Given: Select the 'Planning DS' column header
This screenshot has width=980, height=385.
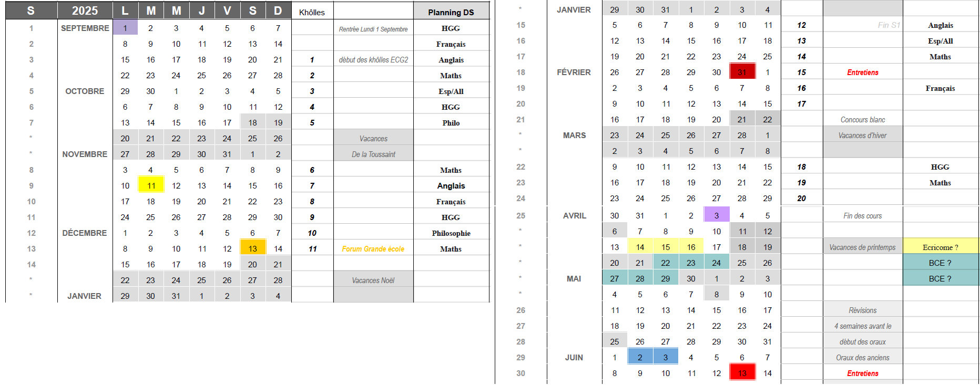Looking at the screenshot, I should 451,12.
